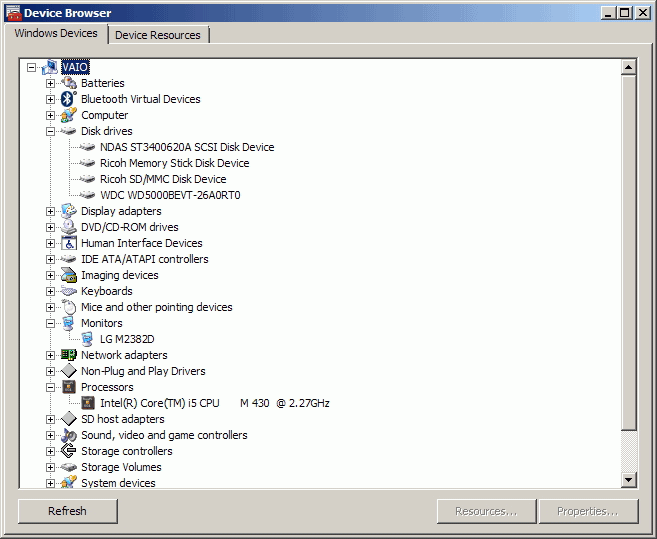Click the Processors category icon
Image resolution: width=657 pixels, height=539 pixels.
pyautogui.click(x=69, y=387)
